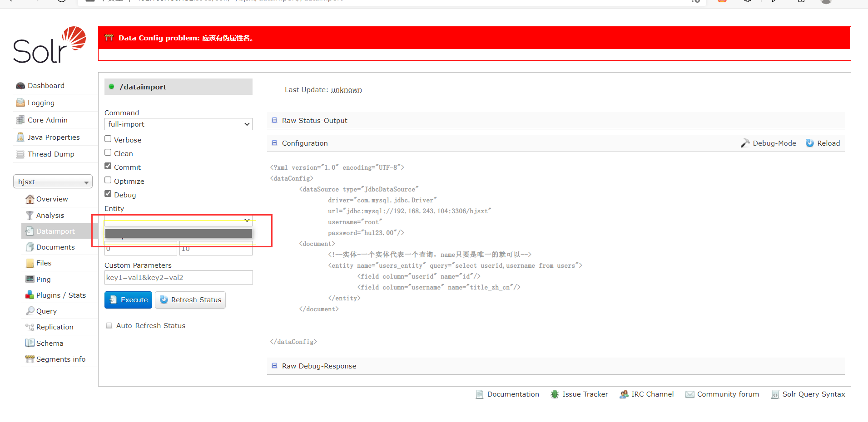The height and width of the screenshot is (422, 868).
Task: Click the Debug-Mode wrench icon
Action: click(745, 143)
